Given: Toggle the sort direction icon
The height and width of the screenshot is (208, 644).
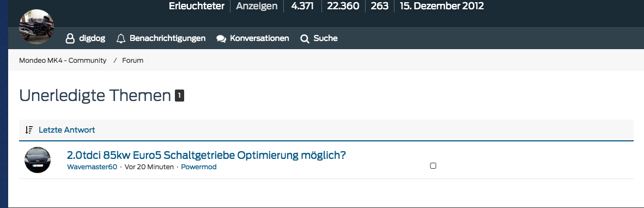Looking at the screenshot, I should 29,130.
